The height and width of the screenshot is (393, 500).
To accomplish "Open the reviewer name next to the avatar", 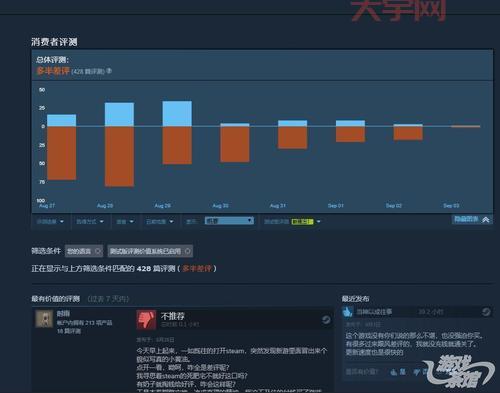I will tap(63, 313).
